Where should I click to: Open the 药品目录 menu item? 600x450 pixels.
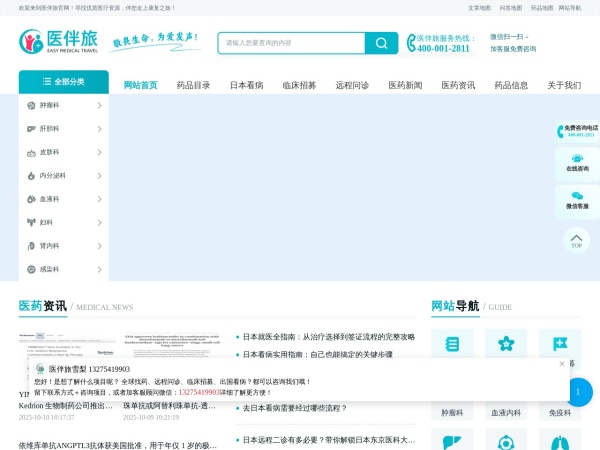click(x=193, y=85)
